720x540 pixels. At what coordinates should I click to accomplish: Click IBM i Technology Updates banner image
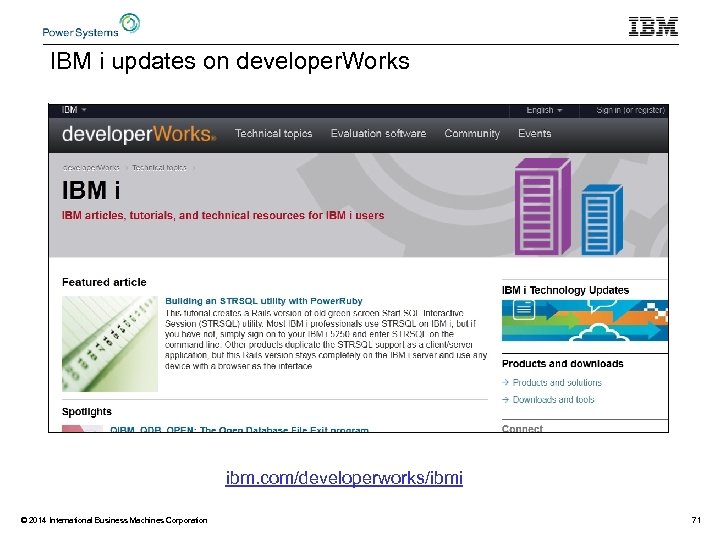point(585,320)
